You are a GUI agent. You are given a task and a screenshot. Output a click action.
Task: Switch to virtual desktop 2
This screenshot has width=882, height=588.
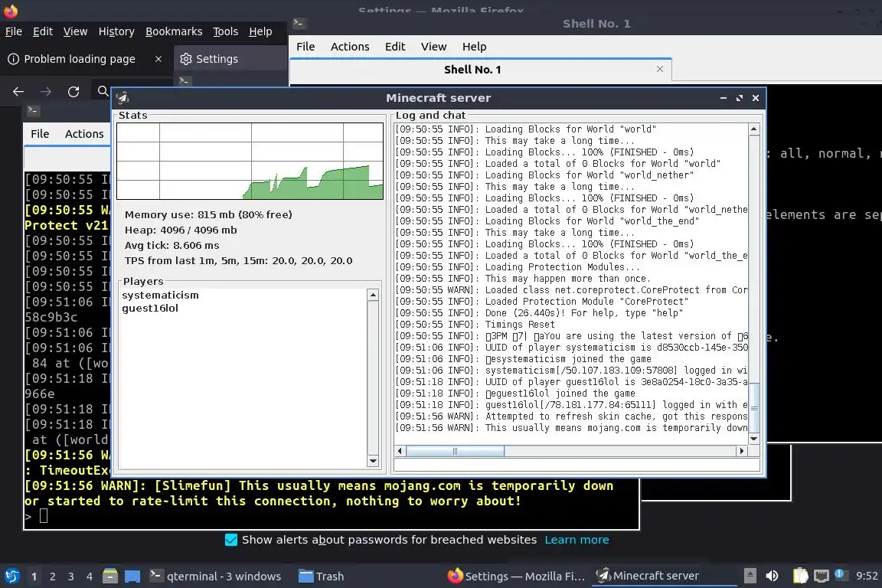click(52, 577)
